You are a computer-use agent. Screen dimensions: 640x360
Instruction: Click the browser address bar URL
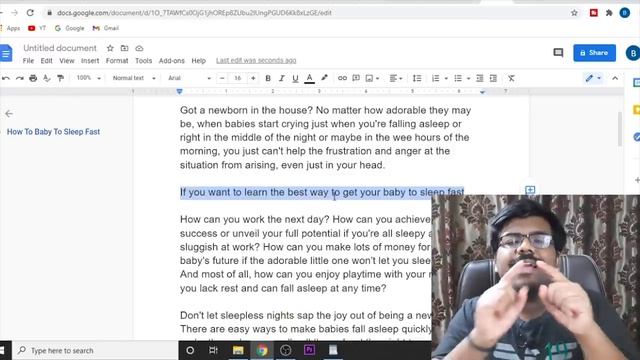[x=194, y=13]
